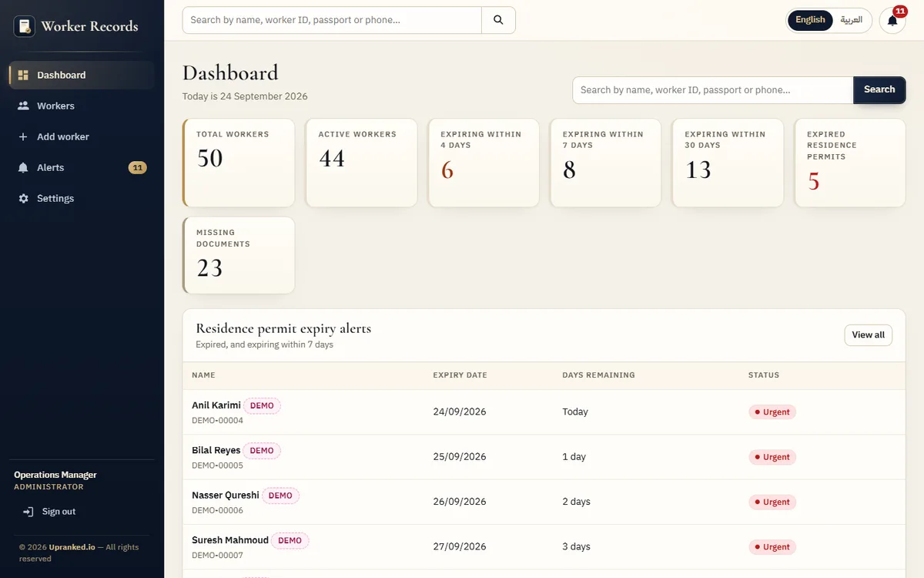Click worker ID DEMO-00007
This screenshot has width=924, height=578.
point(217,556)
